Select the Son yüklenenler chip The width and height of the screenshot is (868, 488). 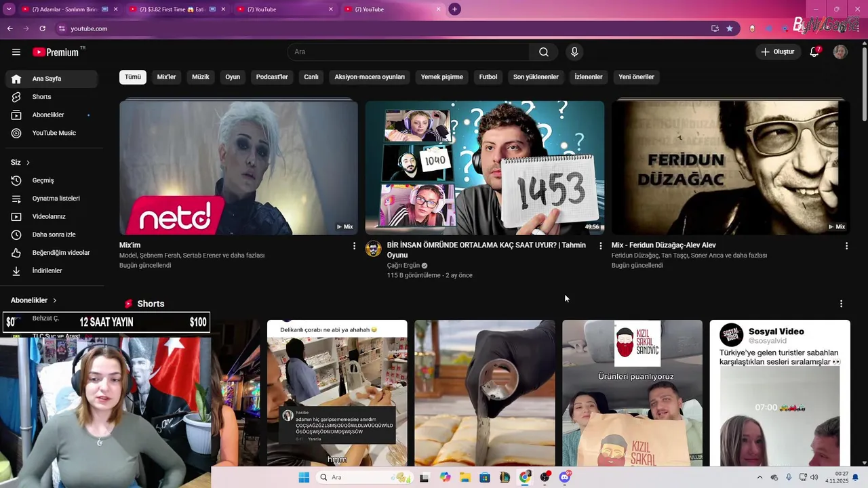(536, 77)
